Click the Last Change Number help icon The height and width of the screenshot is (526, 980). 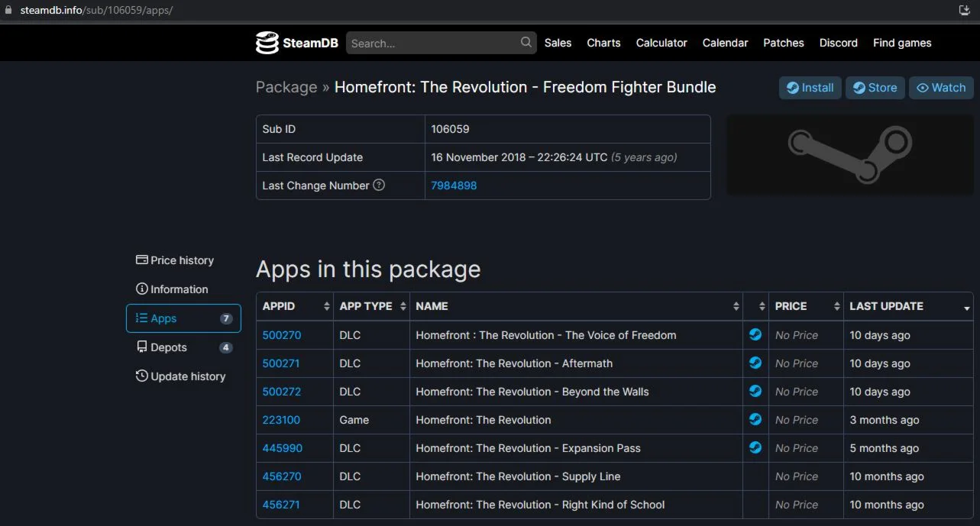[x=379, y=185]
